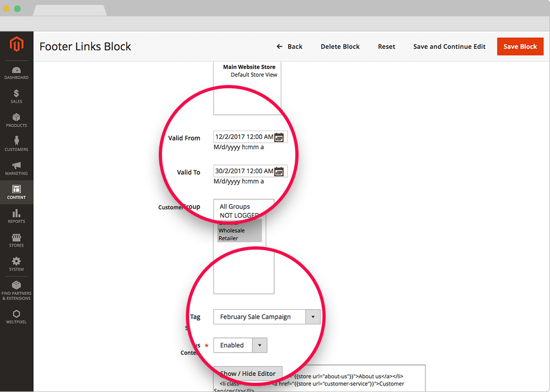This screenshot has height=392, width=550.
Task: Select Main Website Store entry
Action: click(249, 67)
